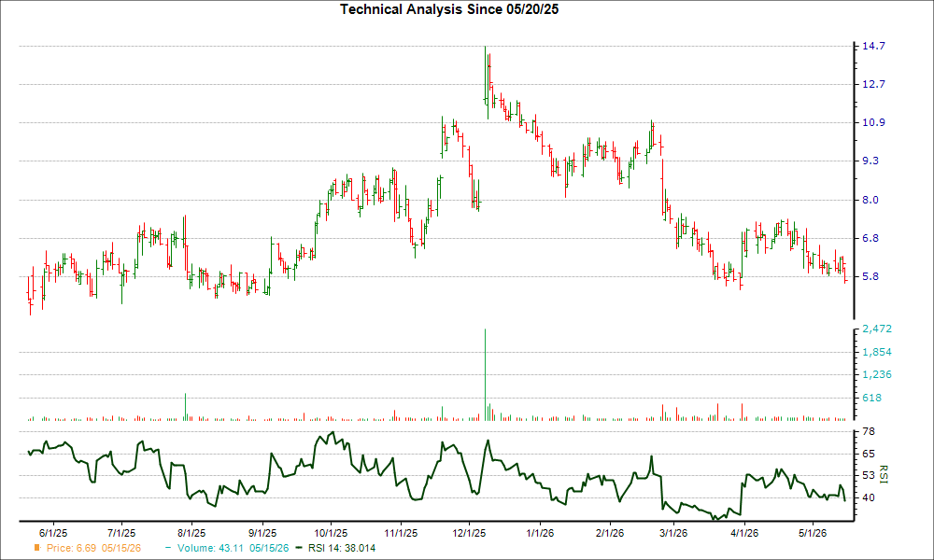
Task: Click the 7/1/25 date label
Action: [121, 533]
